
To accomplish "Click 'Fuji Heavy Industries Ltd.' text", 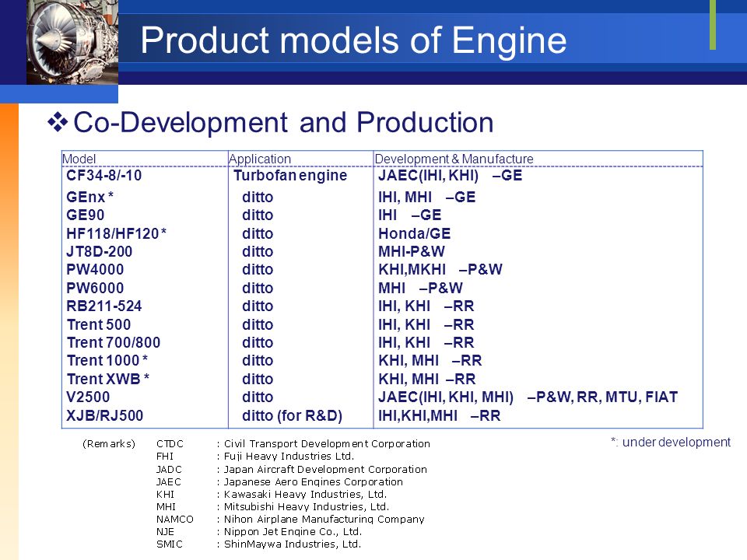I will pos(289,457).
